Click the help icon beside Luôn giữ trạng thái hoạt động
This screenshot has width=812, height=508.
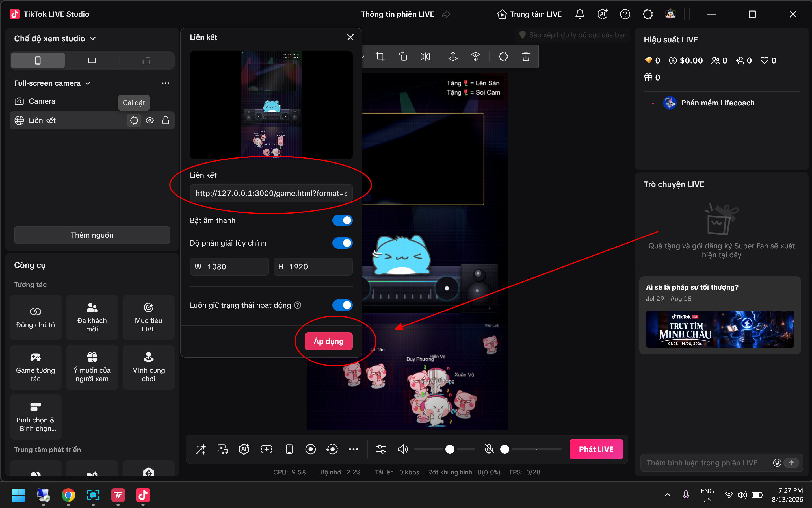(x=297, y=305)
